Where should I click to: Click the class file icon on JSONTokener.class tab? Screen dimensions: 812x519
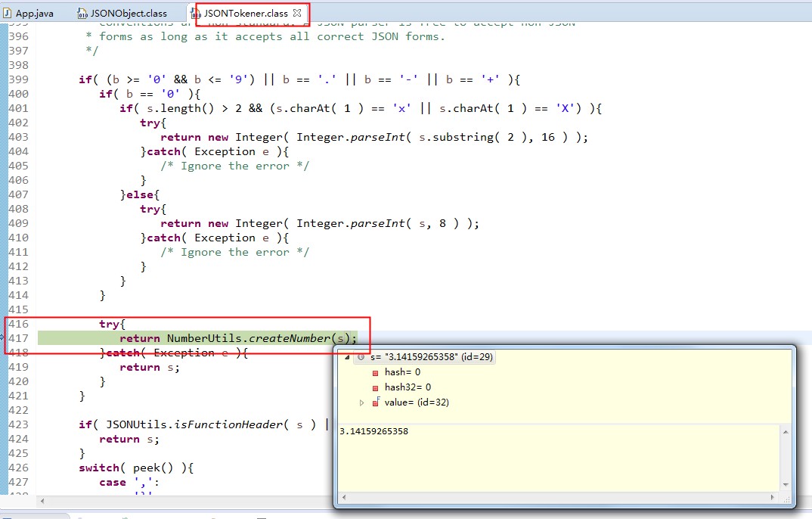196,12
